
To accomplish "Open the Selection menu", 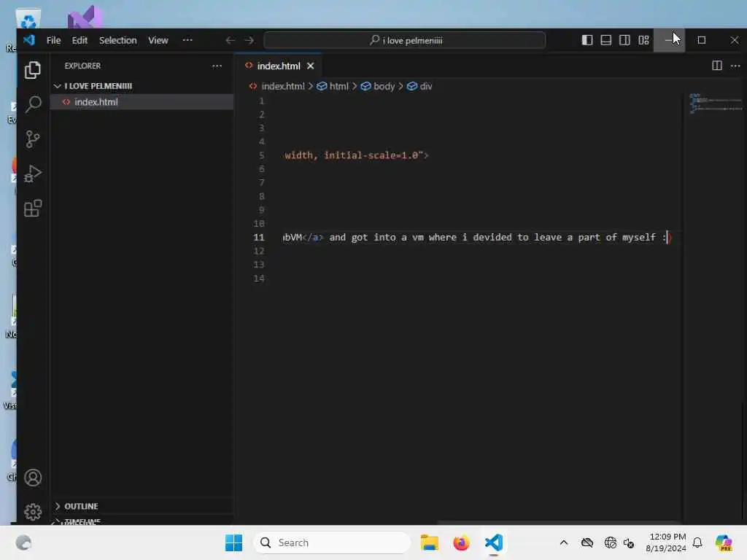I will pyautogui.click(x=117, y=41).
